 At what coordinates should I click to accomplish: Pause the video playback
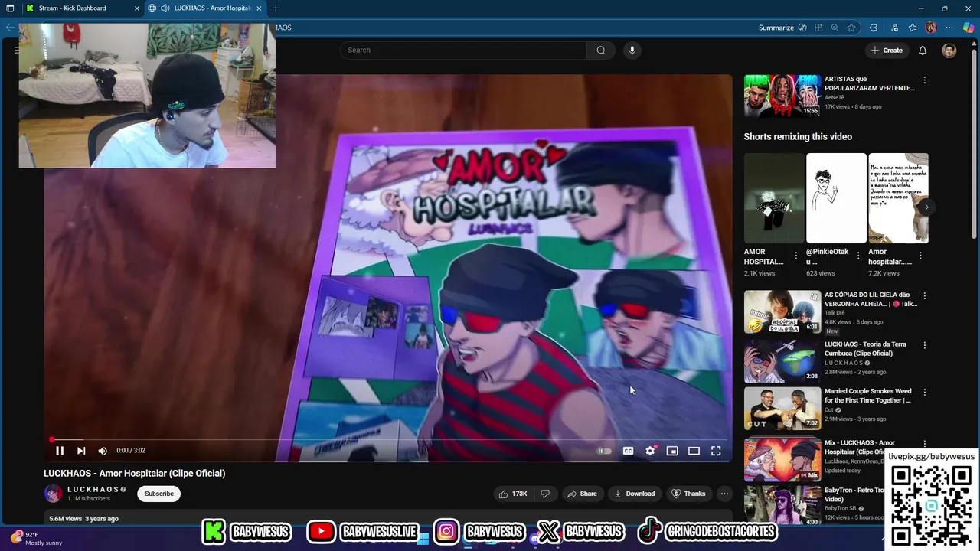tap(60, 451)
